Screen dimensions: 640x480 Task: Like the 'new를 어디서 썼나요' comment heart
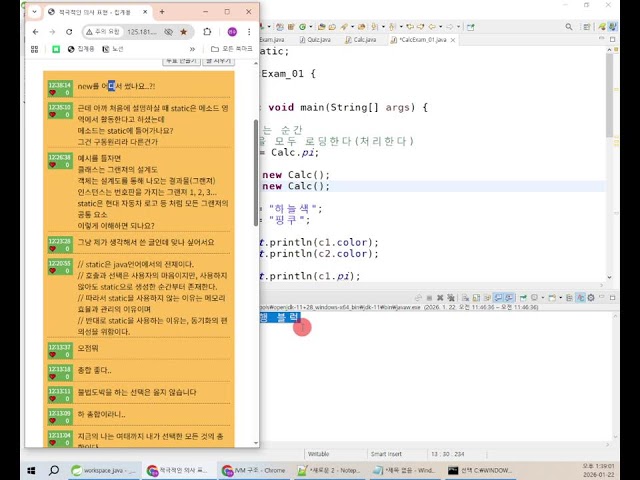(53, 93)
